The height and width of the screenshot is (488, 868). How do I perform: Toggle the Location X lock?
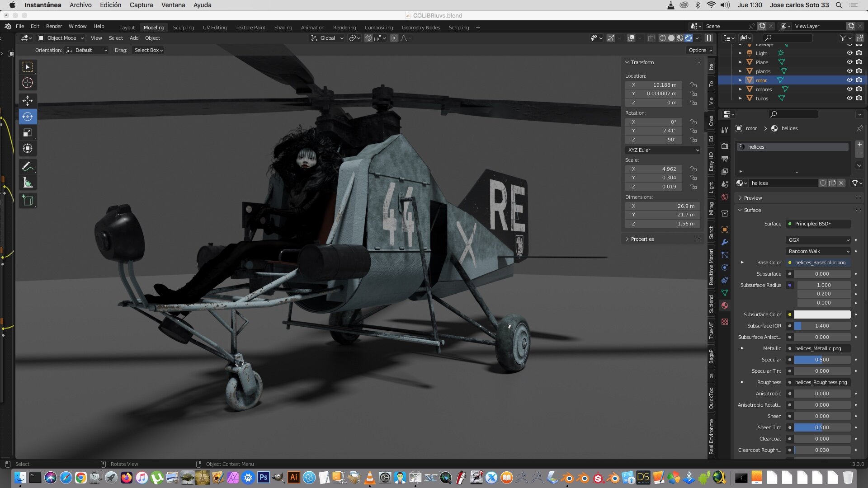[693, 85]
